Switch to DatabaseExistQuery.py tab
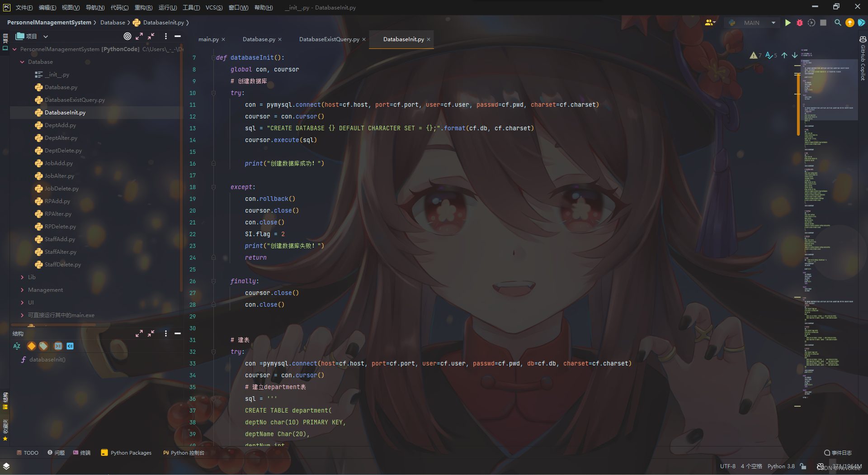 point(329,39)
